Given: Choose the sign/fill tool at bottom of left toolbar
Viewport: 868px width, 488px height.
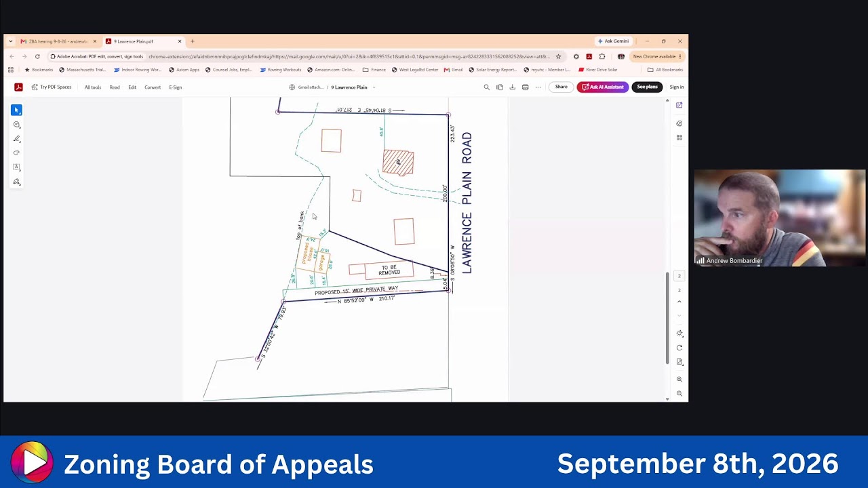Looking at the screenshot, I should point(16,182).
